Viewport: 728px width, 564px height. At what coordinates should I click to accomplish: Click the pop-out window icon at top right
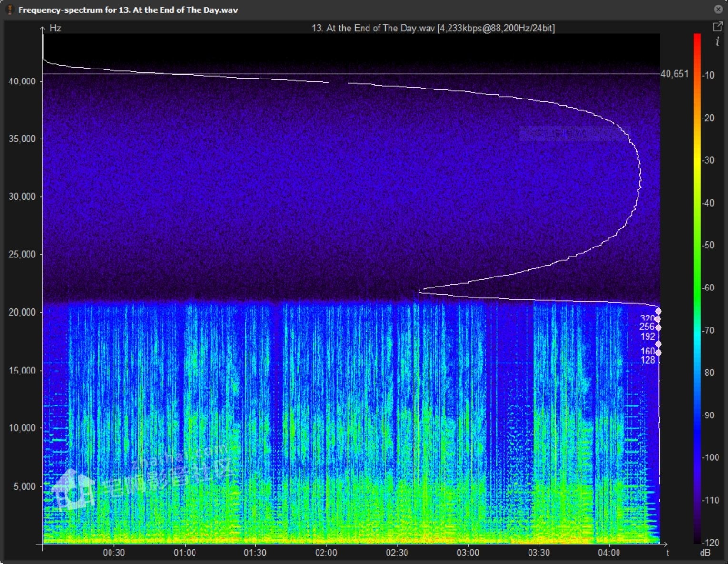click(718, 27)
